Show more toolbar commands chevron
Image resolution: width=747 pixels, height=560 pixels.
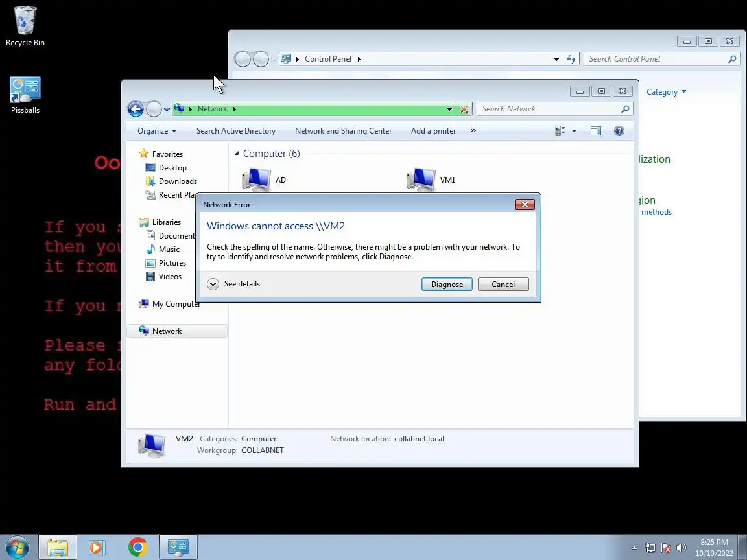[x=473, y=131]
